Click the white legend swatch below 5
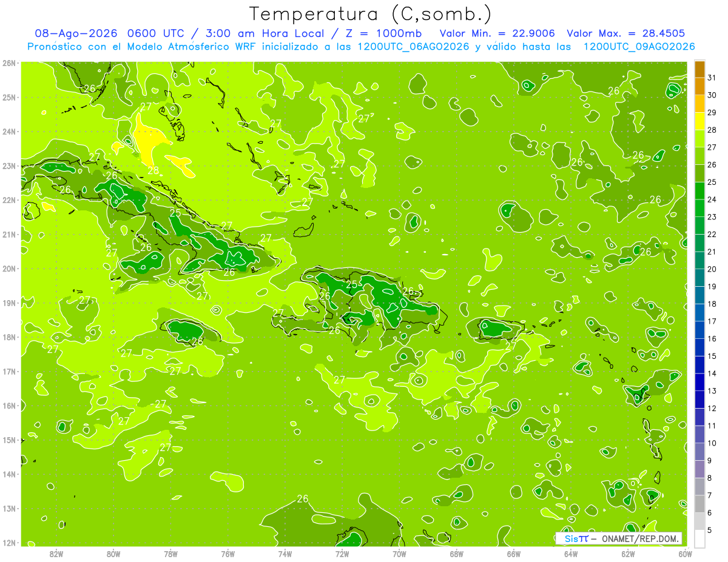 coord(699,538)
